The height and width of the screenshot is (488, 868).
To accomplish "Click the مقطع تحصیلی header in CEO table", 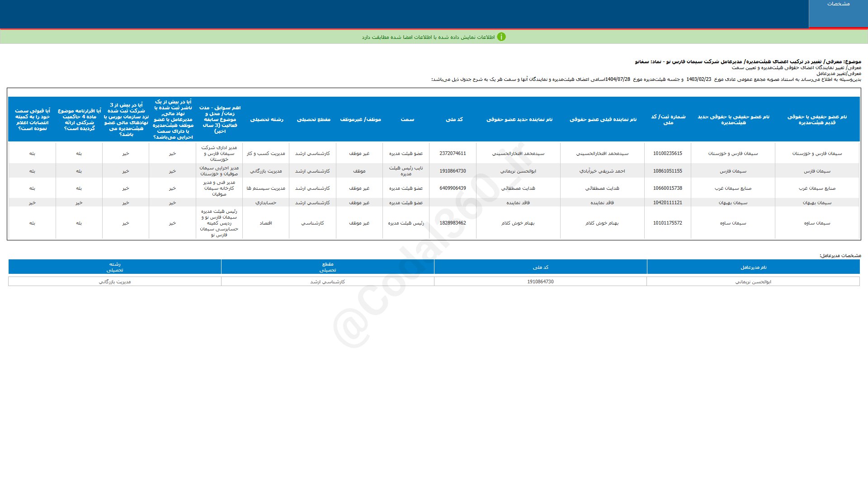I will click(327, 267).
